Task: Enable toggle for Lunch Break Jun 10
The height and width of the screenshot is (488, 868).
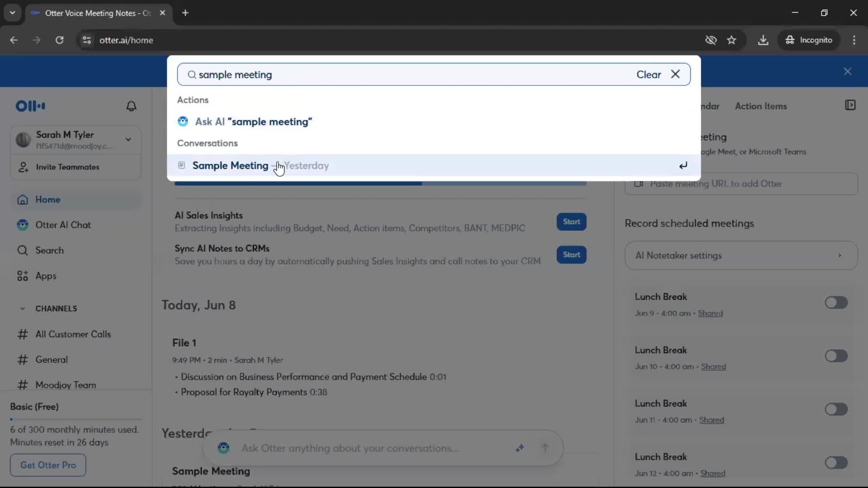Action: [836, 356]
